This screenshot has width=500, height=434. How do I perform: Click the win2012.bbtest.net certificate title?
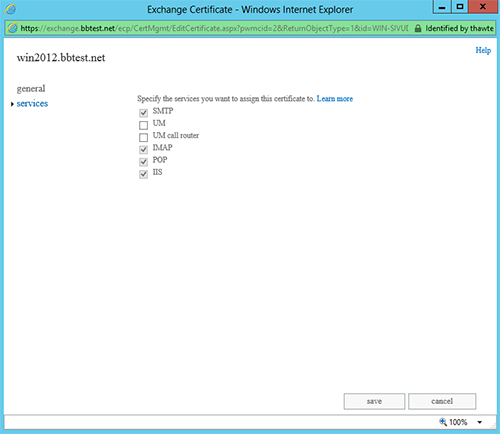coord(61,58)
